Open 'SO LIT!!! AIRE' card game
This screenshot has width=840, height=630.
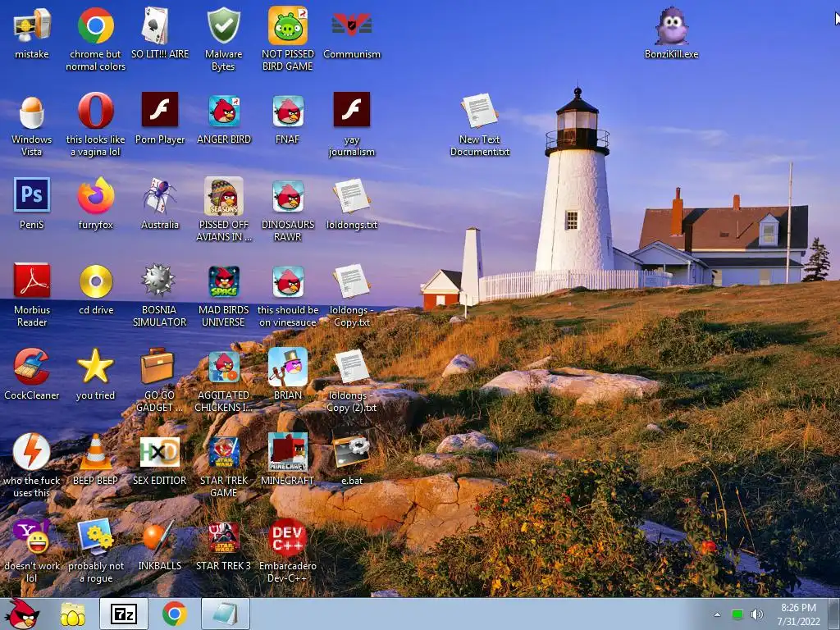coord(156,25)
